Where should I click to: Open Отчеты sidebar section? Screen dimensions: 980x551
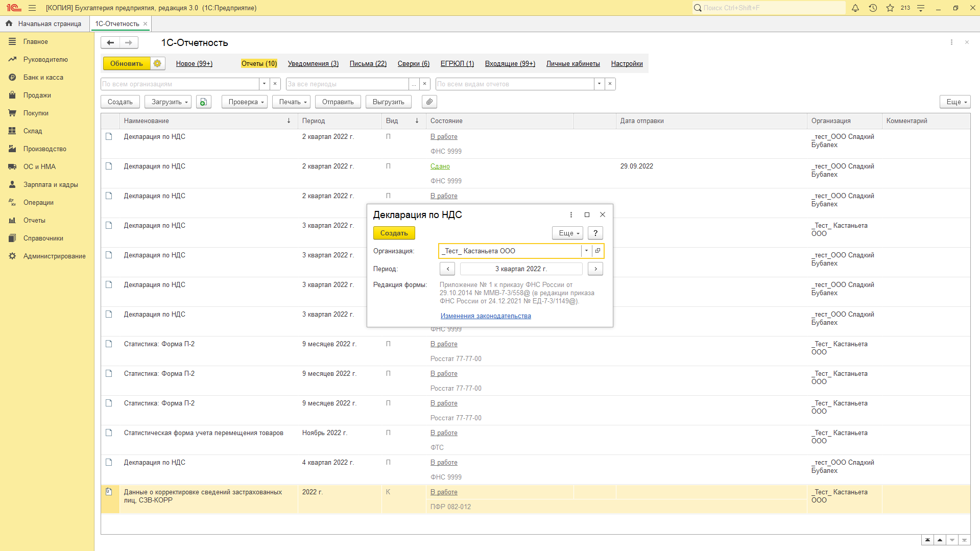(x=34, y=220)
